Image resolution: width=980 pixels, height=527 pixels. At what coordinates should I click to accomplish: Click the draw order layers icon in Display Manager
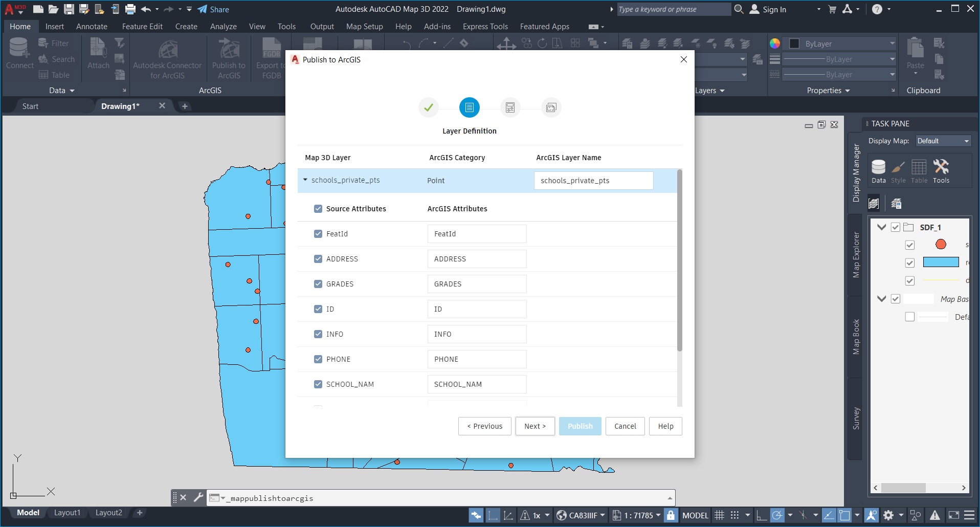click(874, 204)
